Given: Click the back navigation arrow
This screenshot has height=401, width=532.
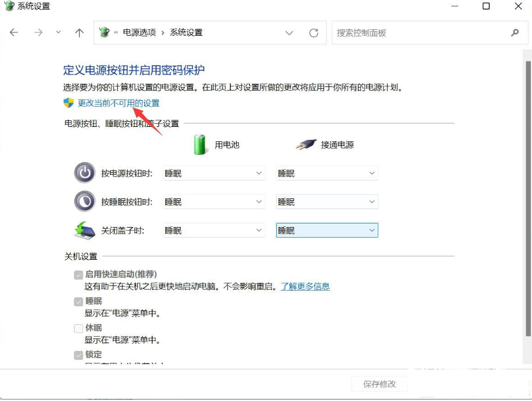Looking at the screenshot, I should click(14, 33).
